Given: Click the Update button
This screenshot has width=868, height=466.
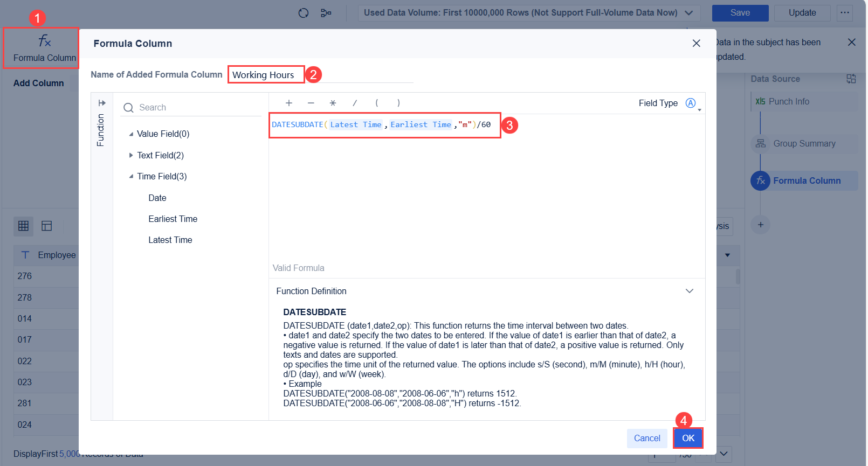Looking at the screenshot, I should 802,13.
